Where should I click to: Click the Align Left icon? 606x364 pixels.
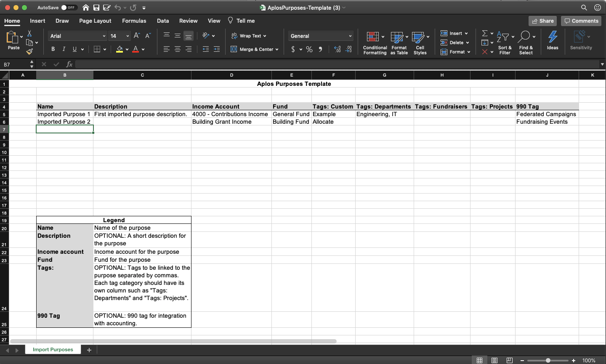click(167, 49)
